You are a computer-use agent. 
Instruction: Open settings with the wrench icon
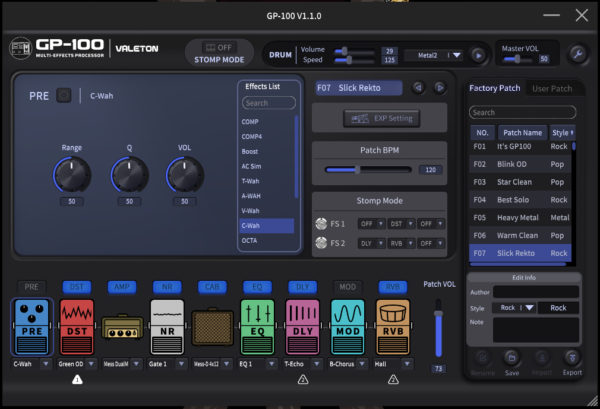coord(578,54)
